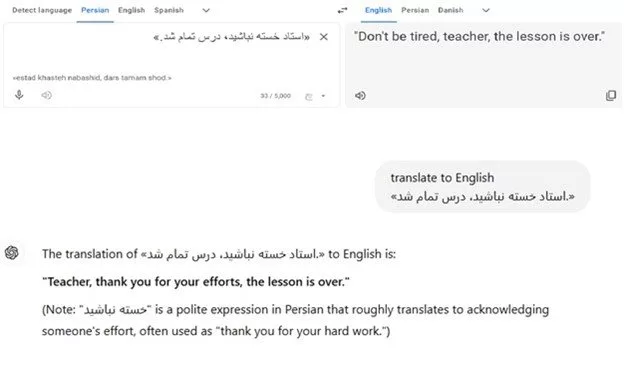This screenshot has width=624, height=367.
Task: Choose English as target language
Action: [378, 10]
